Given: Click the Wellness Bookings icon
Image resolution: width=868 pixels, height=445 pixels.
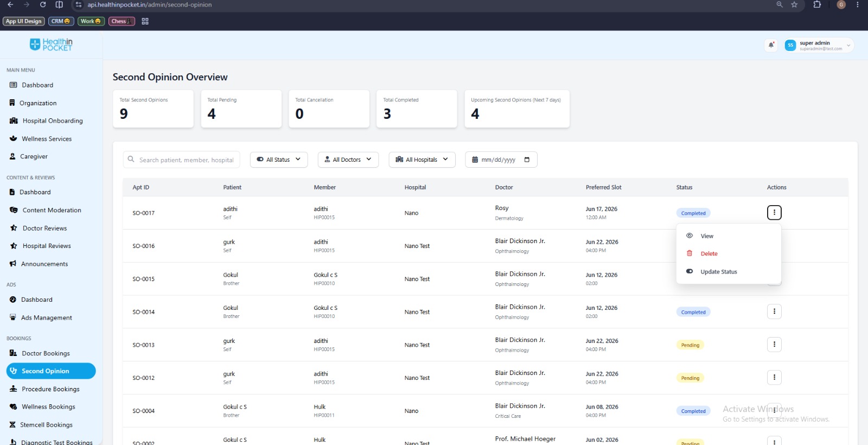Looking at the screenshot, I should [x=13, y=407].
